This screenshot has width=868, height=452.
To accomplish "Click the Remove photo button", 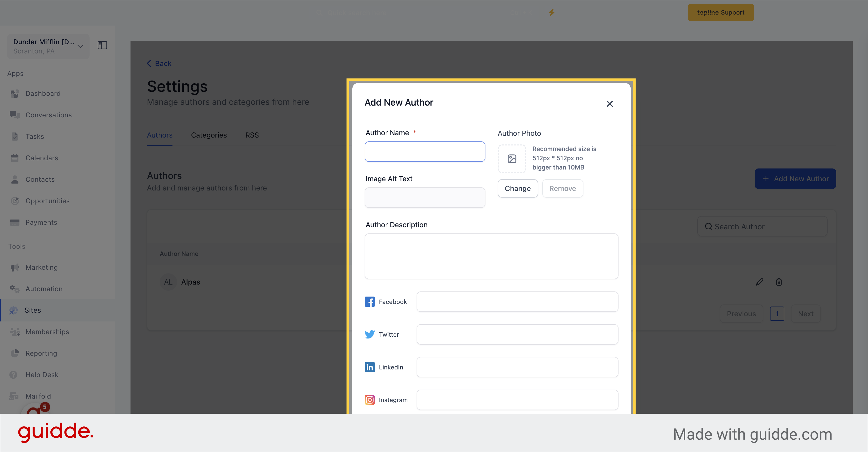I will [562, 188].
